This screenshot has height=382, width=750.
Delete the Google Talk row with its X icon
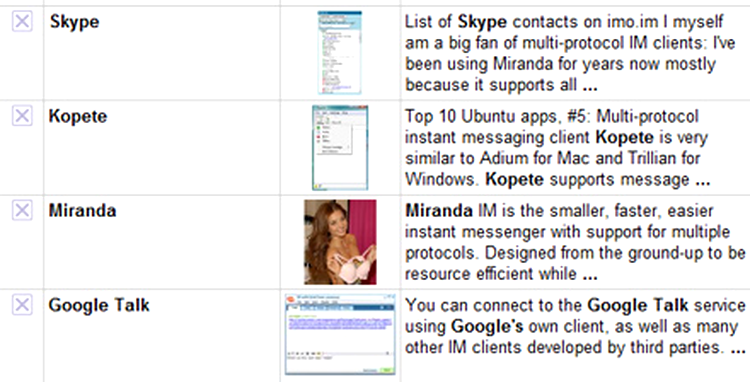[22, 305]
